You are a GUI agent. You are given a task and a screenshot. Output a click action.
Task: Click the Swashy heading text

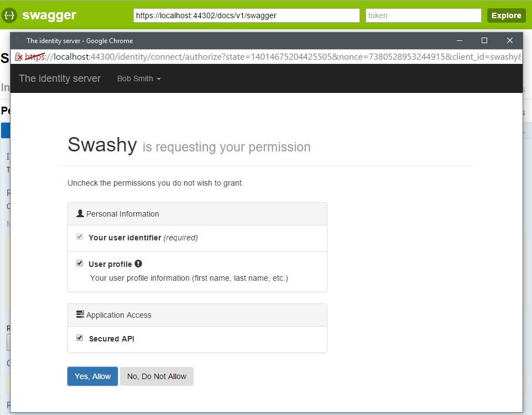(102, 145)
